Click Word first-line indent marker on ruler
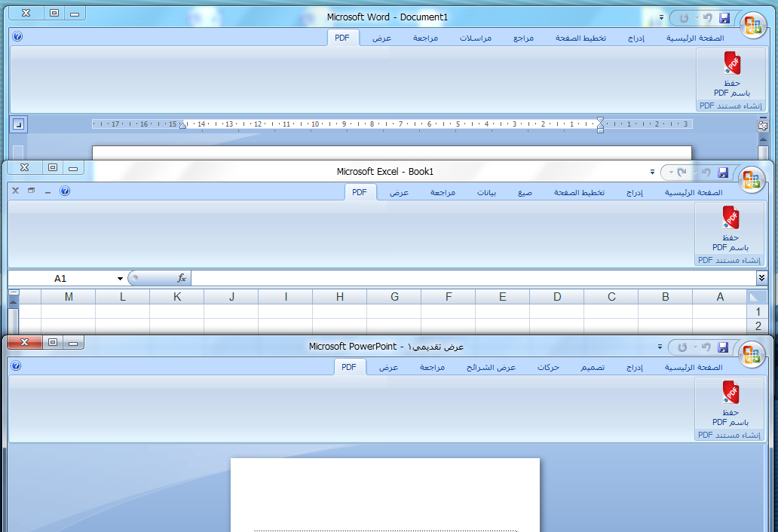Viewport: 778px width, 532px height. (x=600, y=120)
